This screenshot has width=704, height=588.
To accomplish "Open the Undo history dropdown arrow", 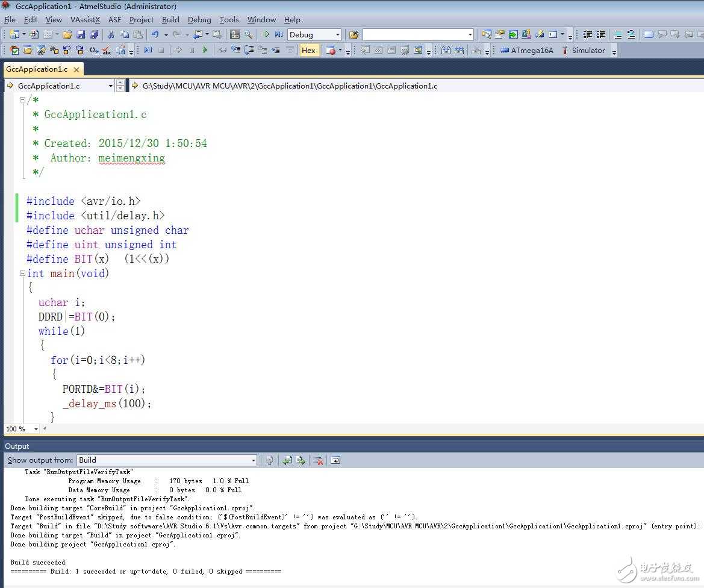I will pos(166,34).
